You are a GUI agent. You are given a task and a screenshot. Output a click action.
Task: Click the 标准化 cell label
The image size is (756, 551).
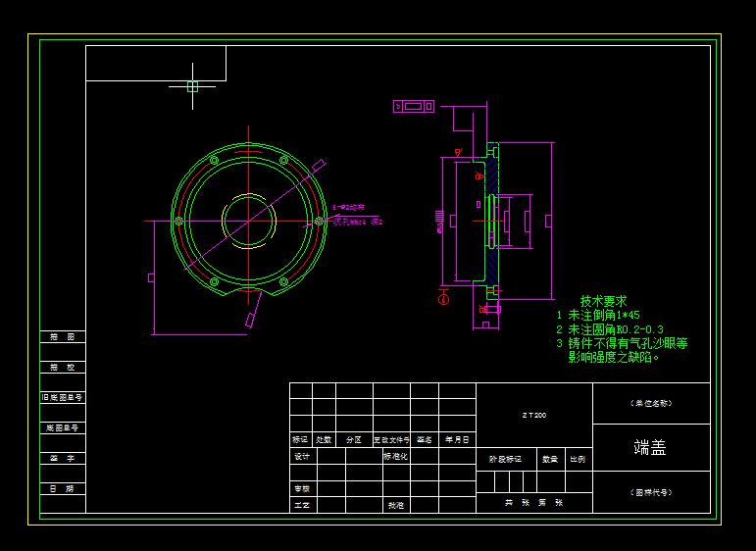coord(395,457)
